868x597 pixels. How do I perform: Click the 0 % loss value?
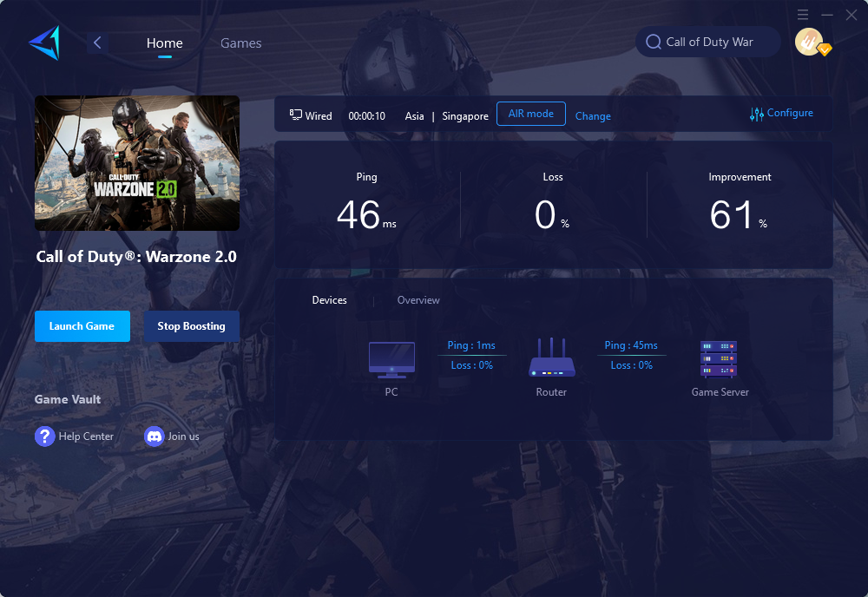pos(552,214)
